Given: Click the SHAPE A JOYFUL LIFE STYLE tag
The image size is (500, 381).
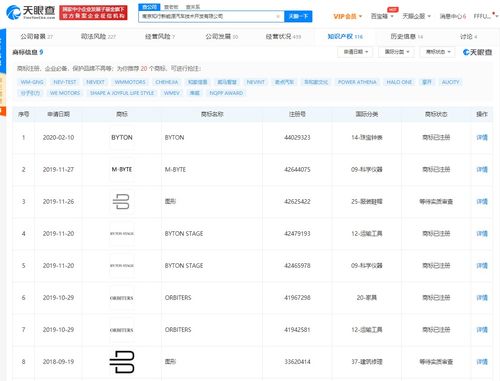Looking at the screenshot, I should click(x=122, y=93).
